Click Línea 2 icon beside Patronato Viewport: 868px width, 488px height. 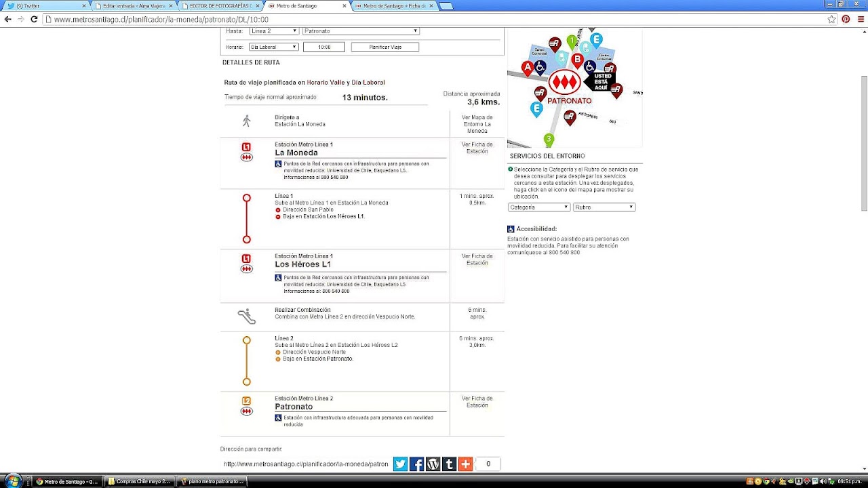[246, 401]
